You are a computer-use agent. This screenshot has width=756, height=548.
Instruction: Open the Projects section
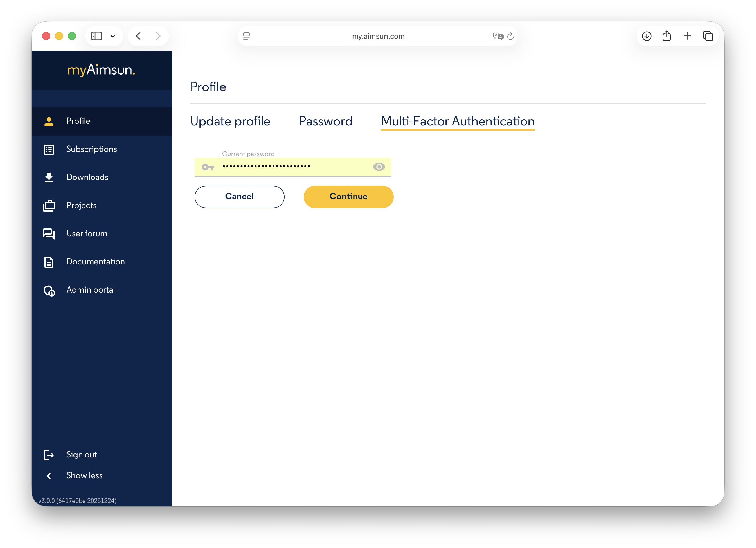81,205
